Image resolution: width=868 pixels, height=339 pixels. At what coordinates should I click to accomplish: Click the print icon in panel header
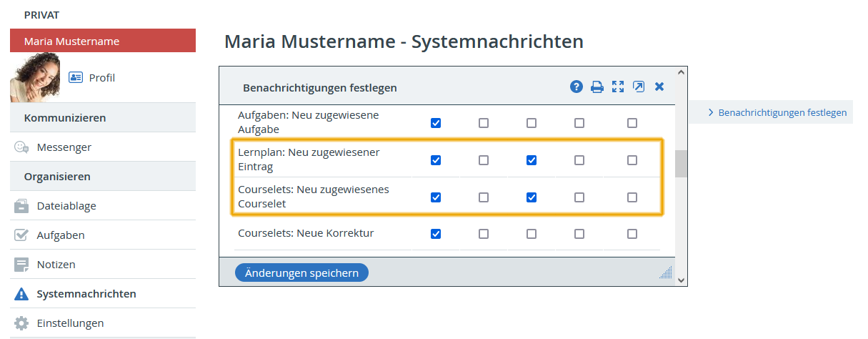597,87
